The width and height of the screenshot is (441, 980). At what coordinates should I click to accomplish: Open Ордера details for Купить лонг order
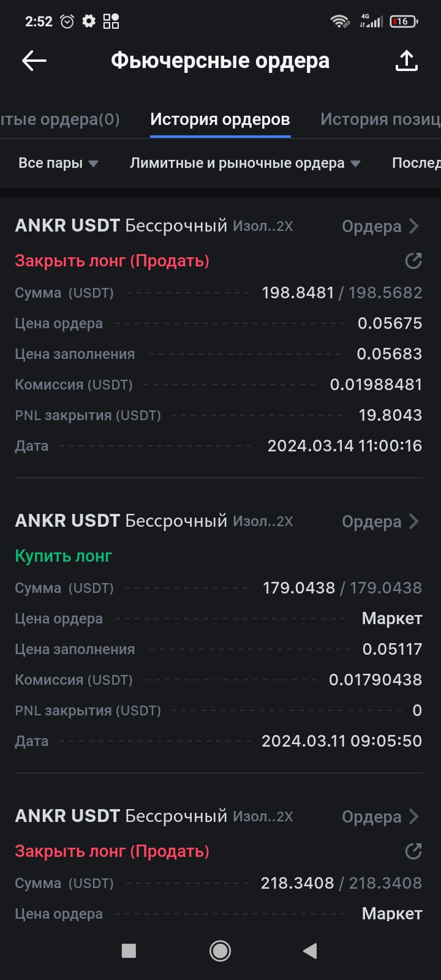pyautogui.click(x=380, y=522)
